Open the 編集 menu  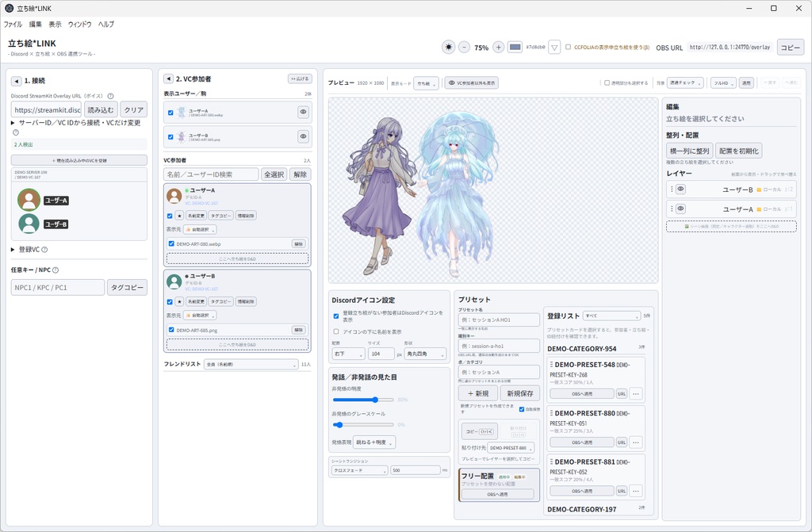pos(35,25)
